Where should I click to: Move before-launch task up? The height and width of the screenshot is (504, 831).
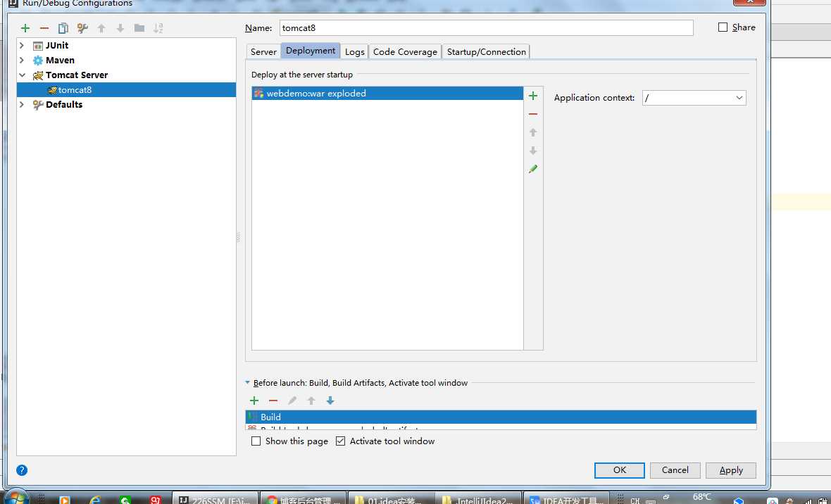pos(311,401)
